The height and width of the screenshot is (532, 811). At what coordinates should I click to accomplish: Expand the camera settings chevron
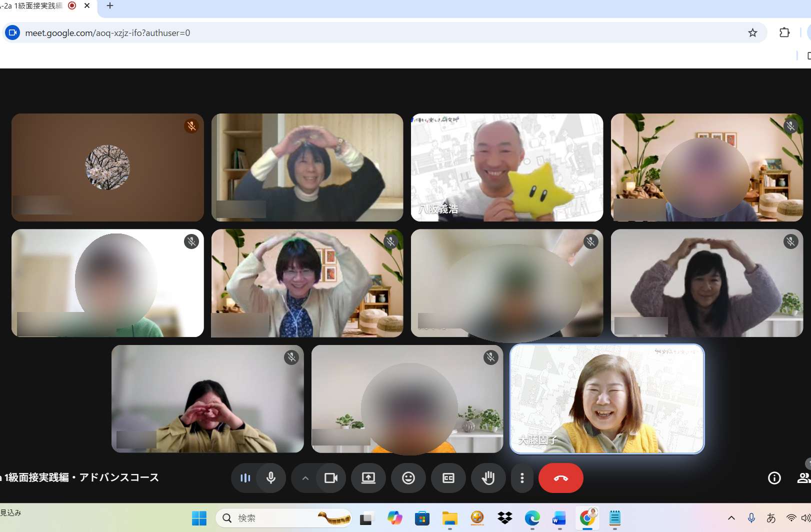point(305,478)
